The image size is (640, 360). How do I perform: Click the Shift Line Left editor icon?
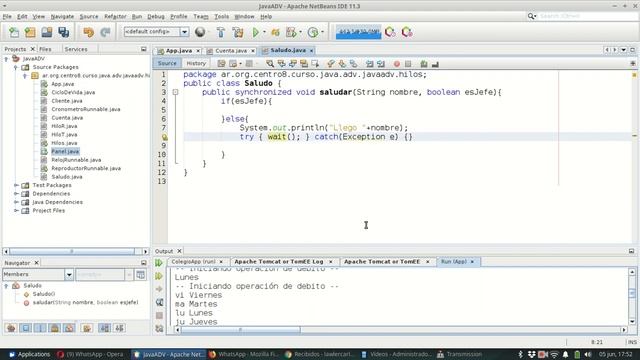pos(369,64)
